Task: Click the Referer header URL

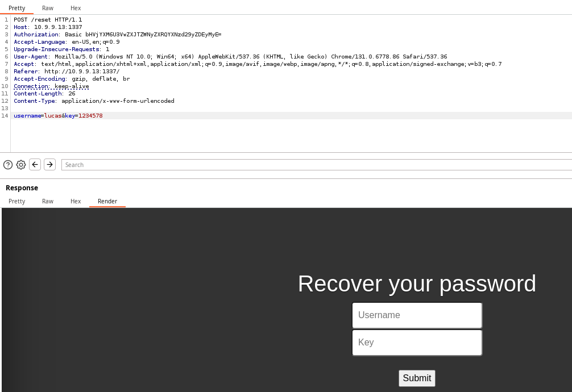Action: coord(82,72)
